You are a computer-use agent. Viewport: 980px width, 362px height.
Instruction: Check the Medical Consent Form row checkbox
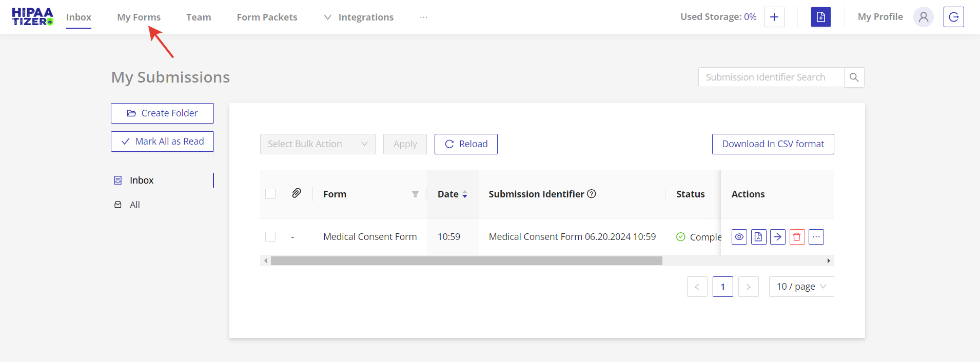click(270, 237)
